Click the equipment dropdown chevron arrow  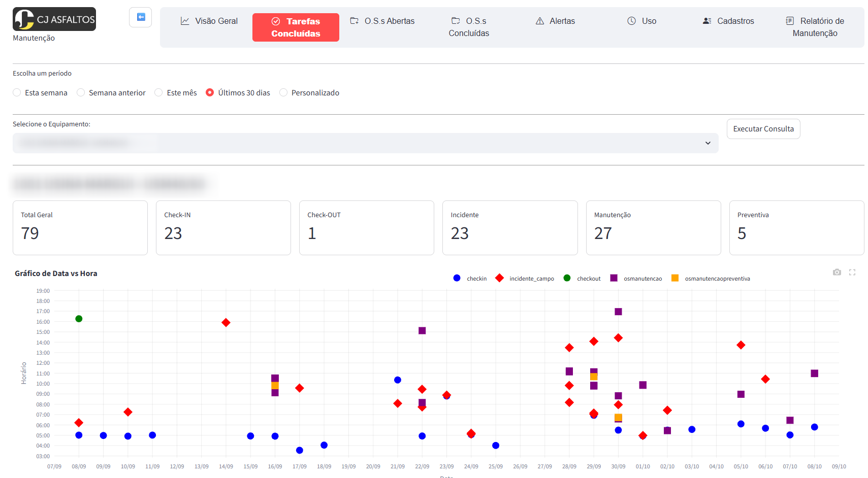click(708, 143)
